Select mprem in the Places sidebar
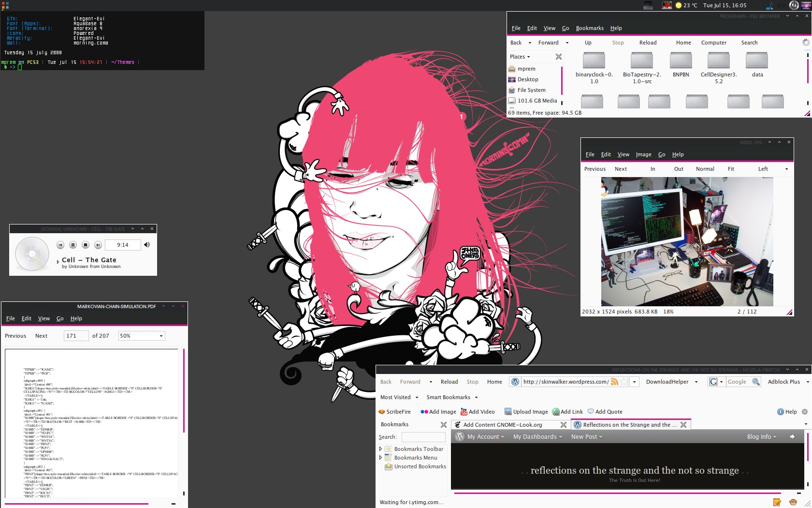The width and height of the screenshot is (812, 508). (x=526, y=69)
